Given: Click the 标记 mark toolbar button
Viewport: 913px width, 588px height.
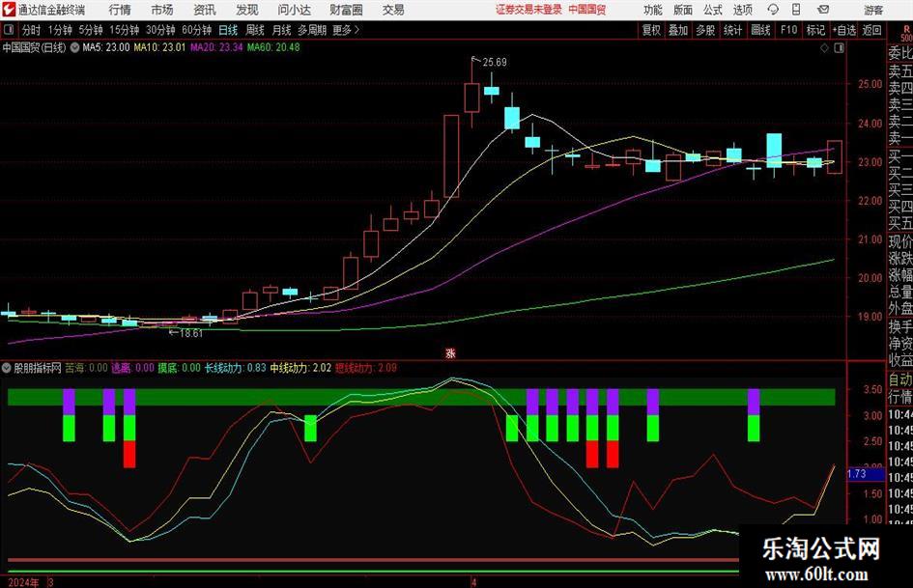Looking at the screenshot, I should 815,30.
